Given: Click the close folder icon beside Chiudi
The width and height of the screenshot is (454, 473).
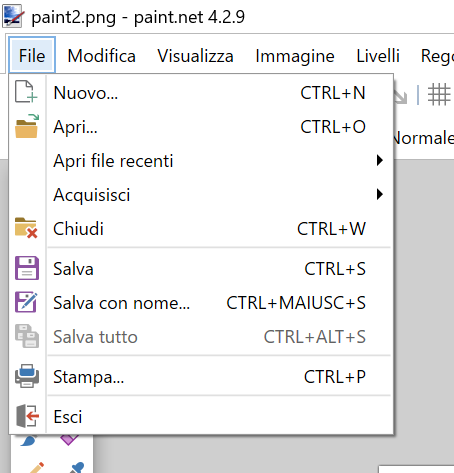Looking at the screenshot, I should tap(26, 228).
